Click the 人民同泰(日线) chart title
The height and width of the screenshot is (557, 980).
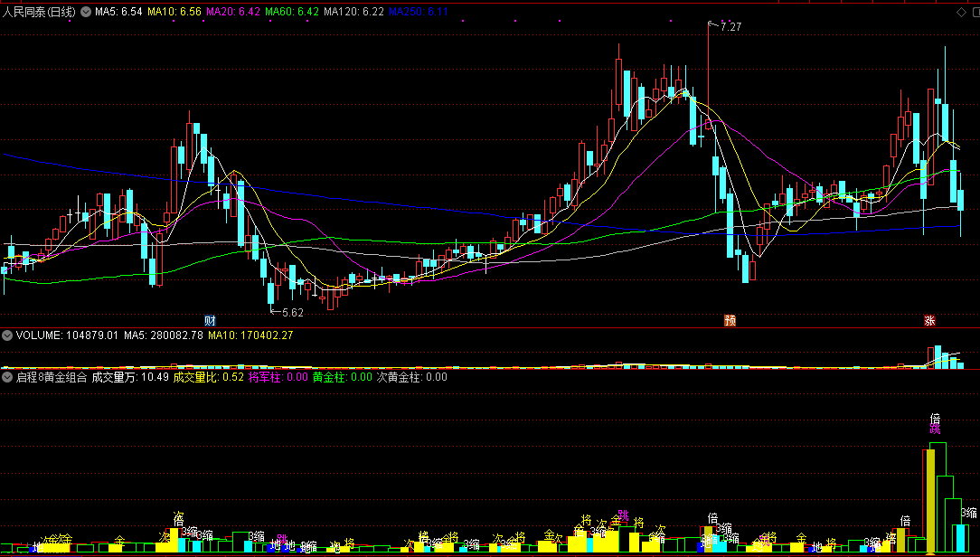click(x=40, y=12)
